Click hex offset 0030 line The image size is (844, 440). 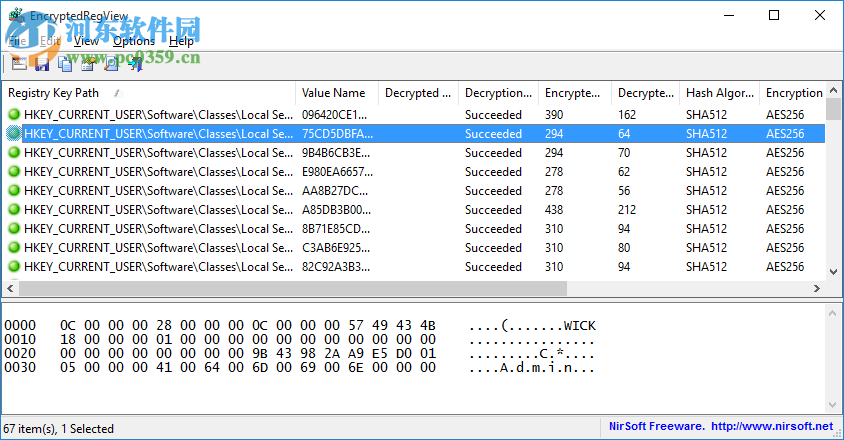[x=300, y=368]
